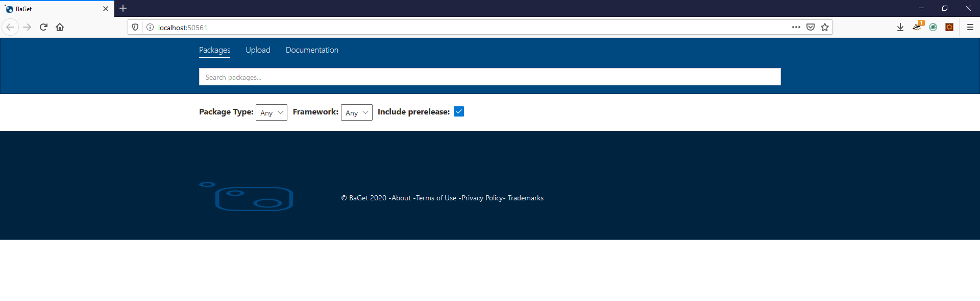Click the green circular extension icon

(x=933, y=27)
